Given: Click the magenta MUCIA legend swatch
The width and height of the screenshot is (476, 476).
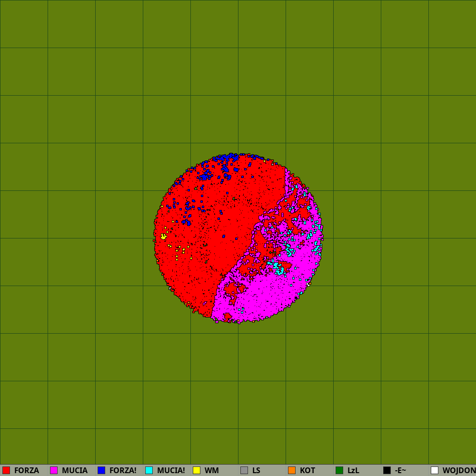Looking at the screenshot, I should [x=54, y=470].
